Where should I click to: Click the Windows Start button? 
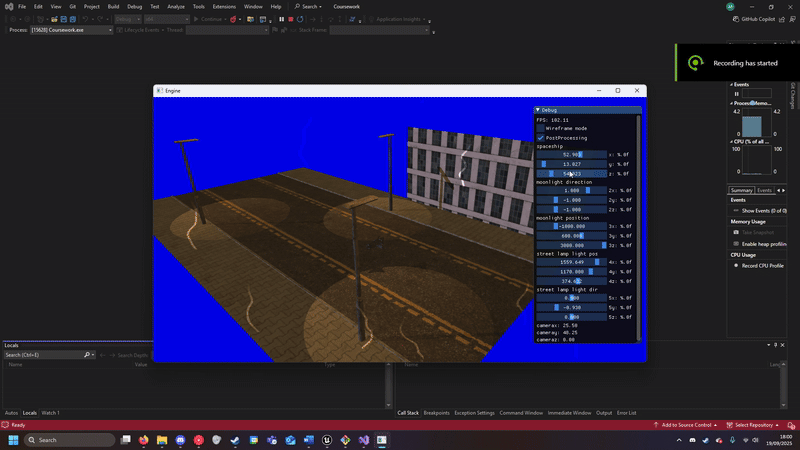click(x=14, y=440)
